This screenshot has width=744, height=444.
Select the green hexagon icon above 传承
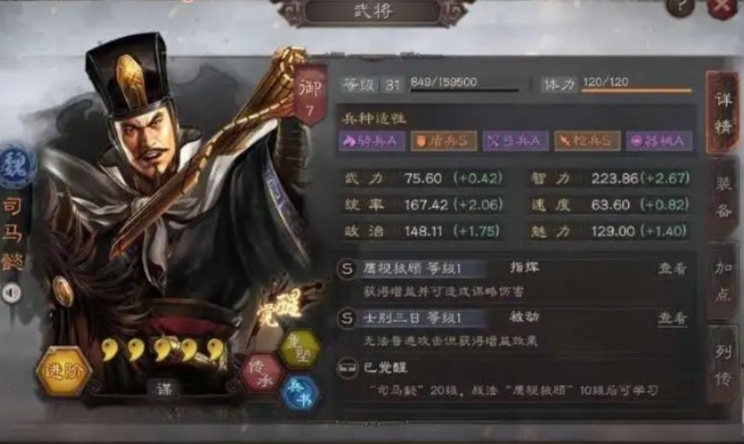click(x=299, y=350)
